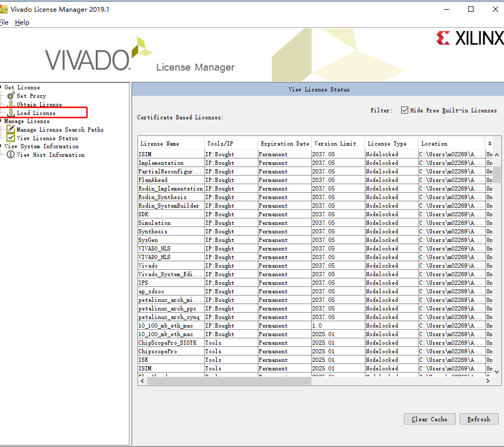504x447 pixels.
Task: Click the Load License download icon
Action: point(11,112)
